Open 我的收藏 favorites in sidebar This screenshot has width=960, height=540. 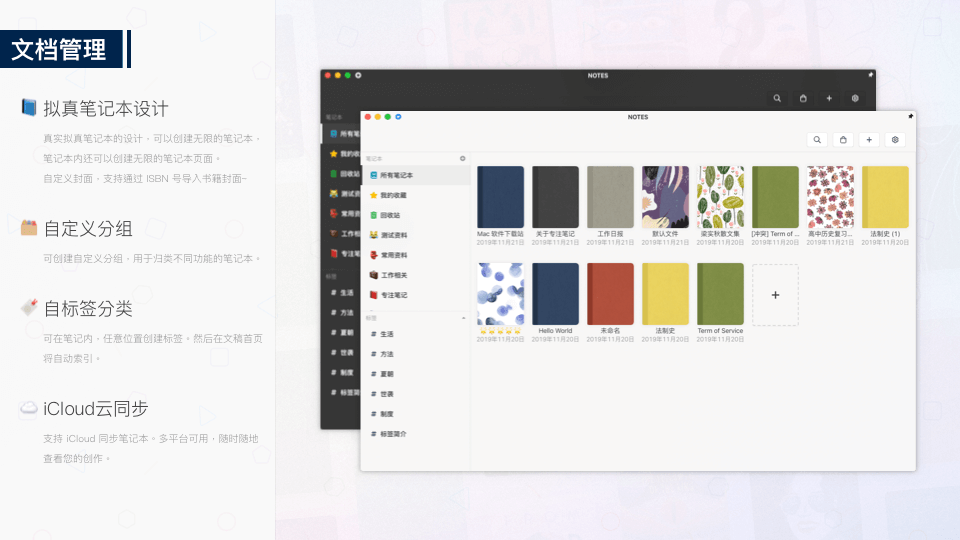click(x=394, y=195)
